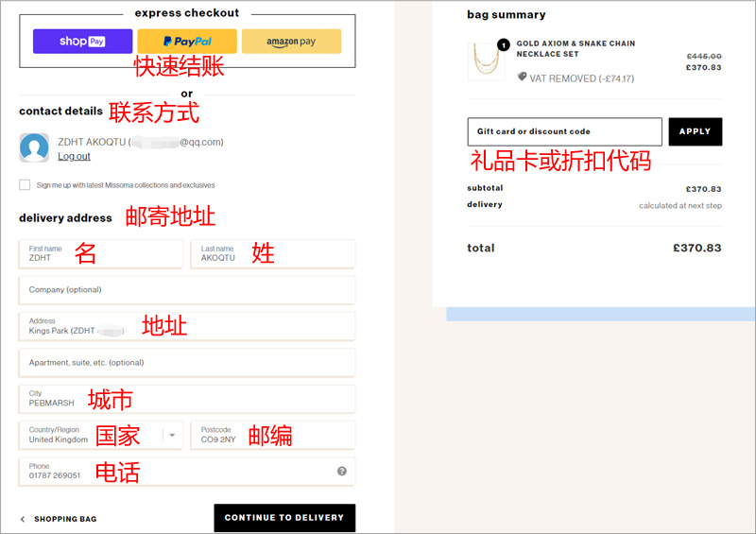This screenshot has height=534, width=756.
Task: Open the necklace product thumbnail
Action: 487,61
